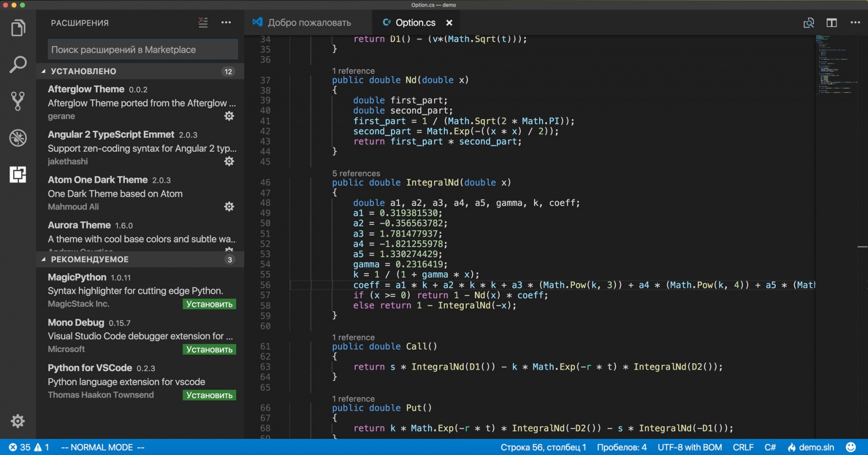The height and width of the screenshot is (455, 868).
Task: Click the smiley feedback icon
Action: pos(851,447)
